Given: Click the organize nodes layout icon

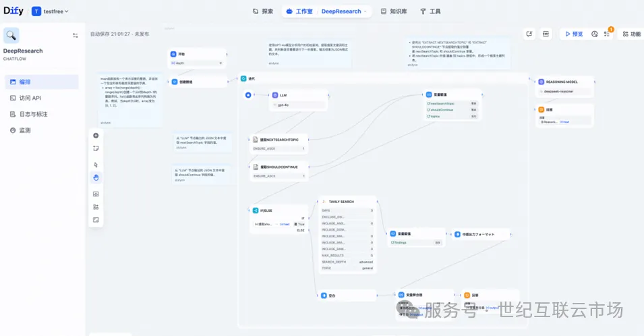Looking at the screenshot, I should coord(96,207).
